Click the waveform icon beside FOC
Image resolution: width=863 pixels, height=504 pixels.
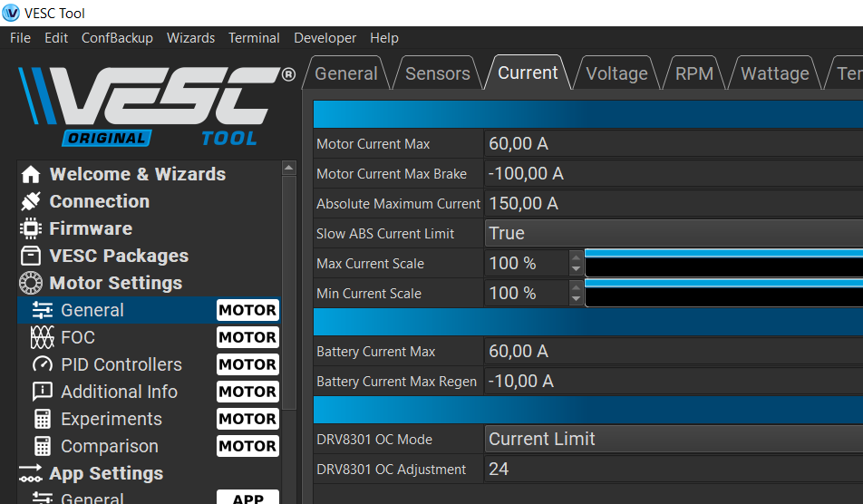(x=42, y=338)
